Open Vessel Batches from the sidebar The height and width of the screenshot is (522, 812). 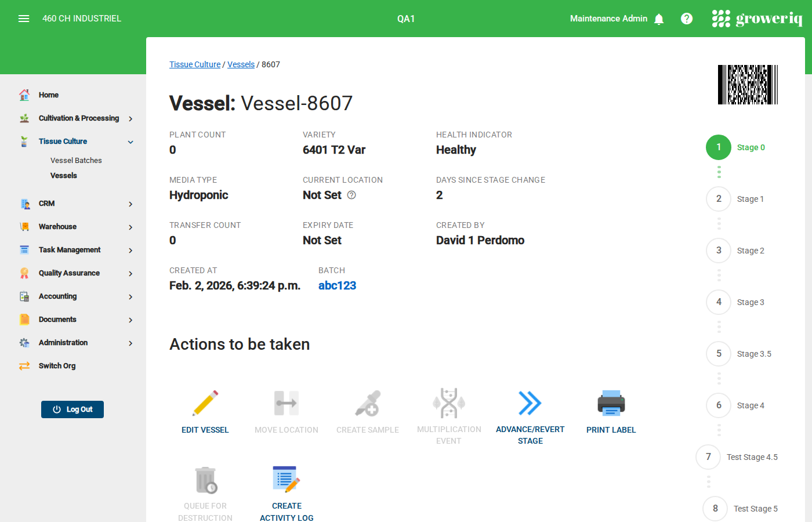coord(77,160)
